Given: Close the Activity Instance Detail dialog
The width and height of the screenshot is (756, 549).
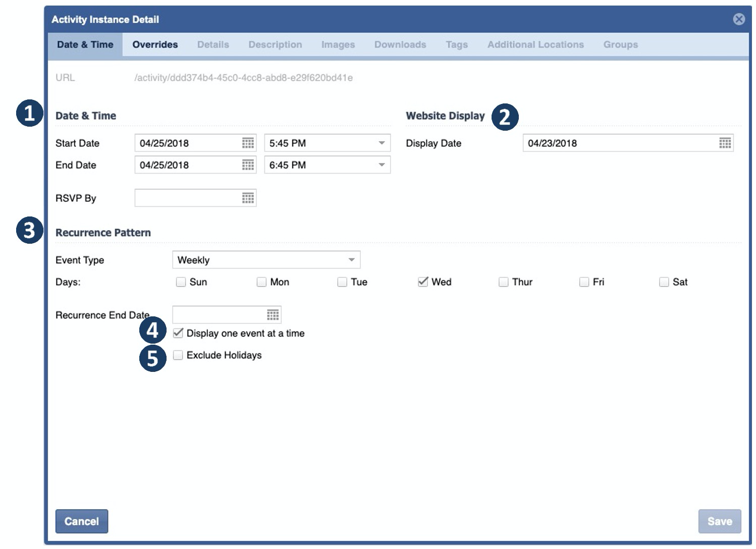Looking at the screenshot, I should [739, 19].
